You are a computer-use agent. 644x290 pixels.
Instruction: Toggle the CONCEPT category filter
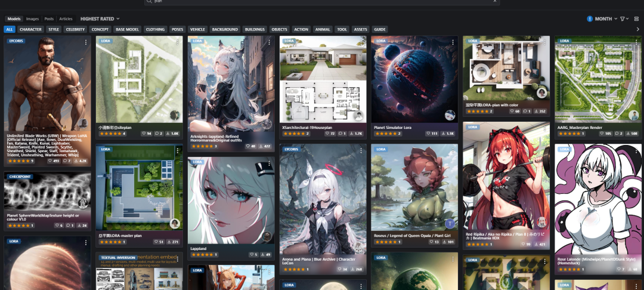point(100,30)
